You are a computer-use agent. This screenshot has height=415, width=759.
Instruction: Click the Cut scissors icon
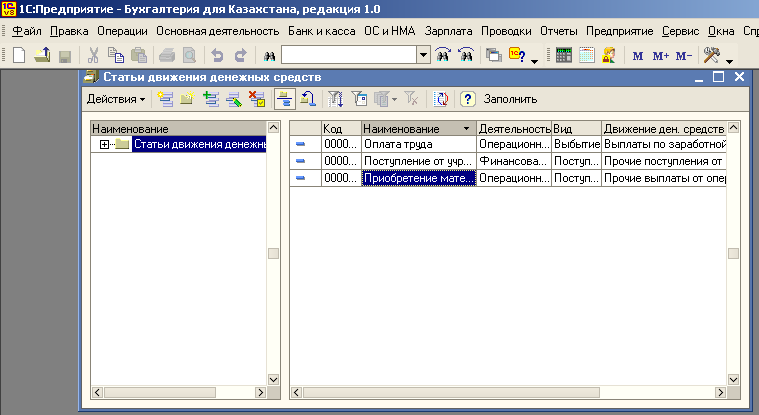[x=93, y=55]
